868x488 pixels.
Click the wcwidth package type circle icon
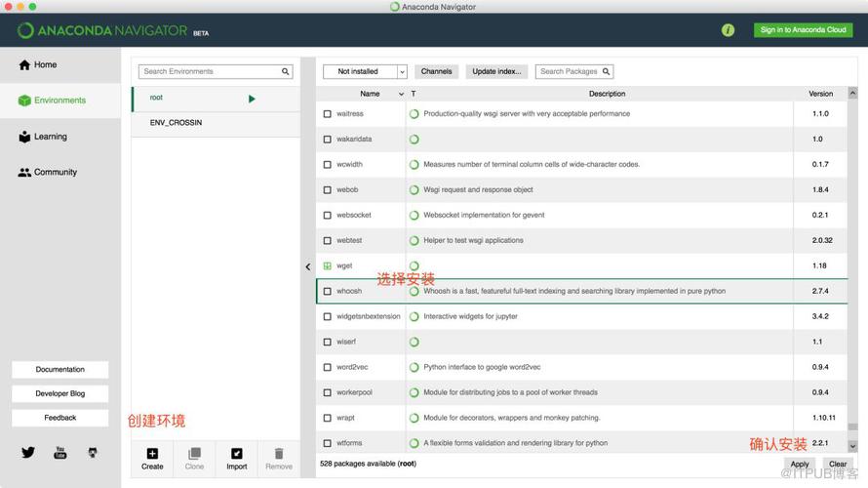[414, 165]
